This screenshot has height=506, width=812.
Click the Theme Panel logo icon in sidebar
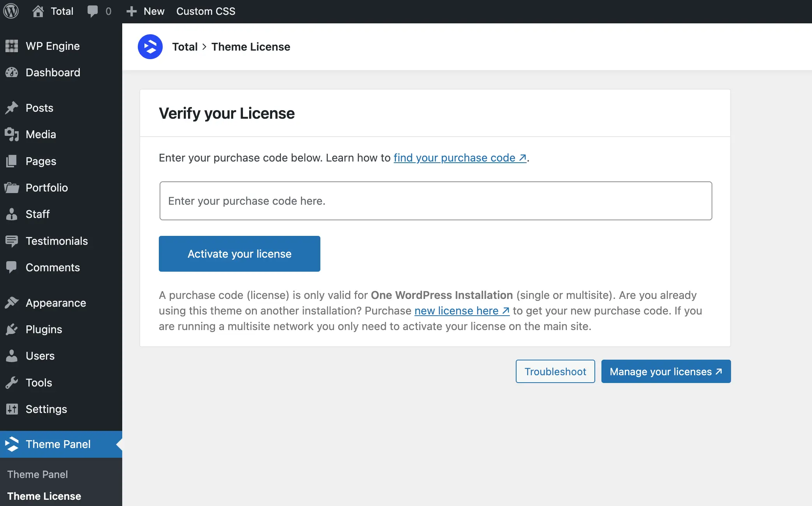12,444
